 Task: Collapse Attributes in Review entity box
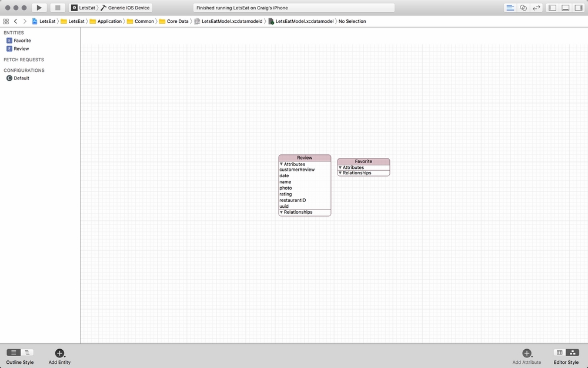[281, 164]
